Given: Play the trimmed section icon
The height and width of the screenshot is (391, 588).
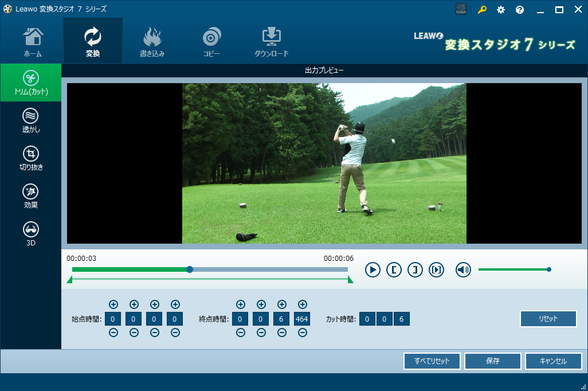Looking at the screenshot, I should tap(436, 269).
